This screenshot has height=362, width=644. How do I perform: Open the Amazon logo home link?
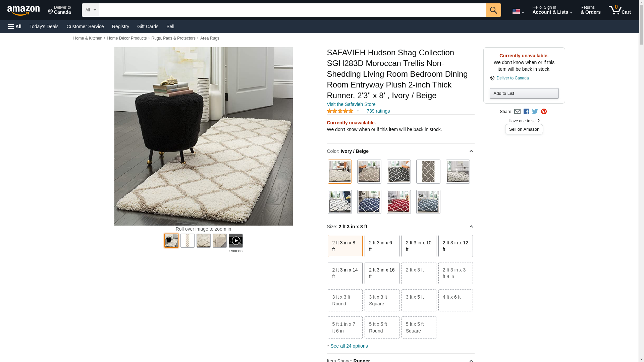23,10
